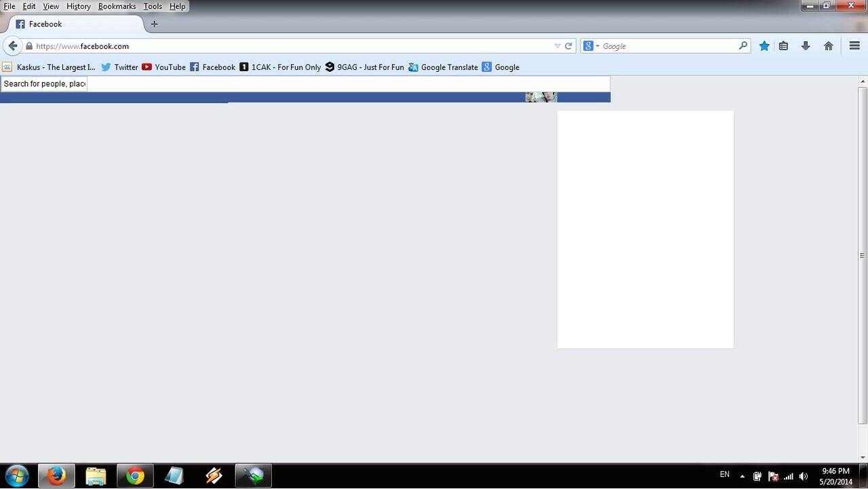This screenshot has height=489, width=868.
Task: Open the Tools menu
Action: click(153, 6)
